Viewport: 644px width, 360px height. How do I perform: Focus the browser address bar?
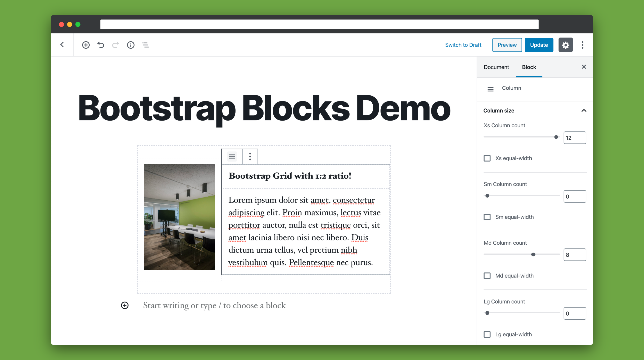click(x=320, y=25)
